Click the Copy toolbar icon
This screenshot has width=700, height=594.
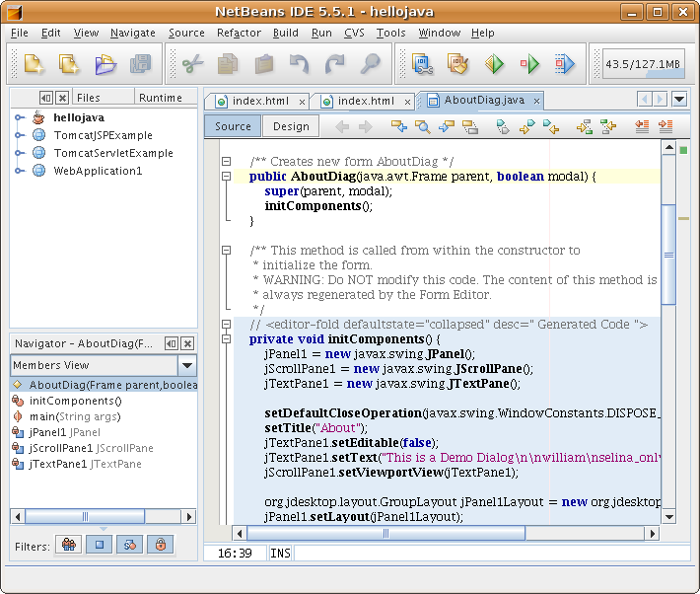[228, 64]
